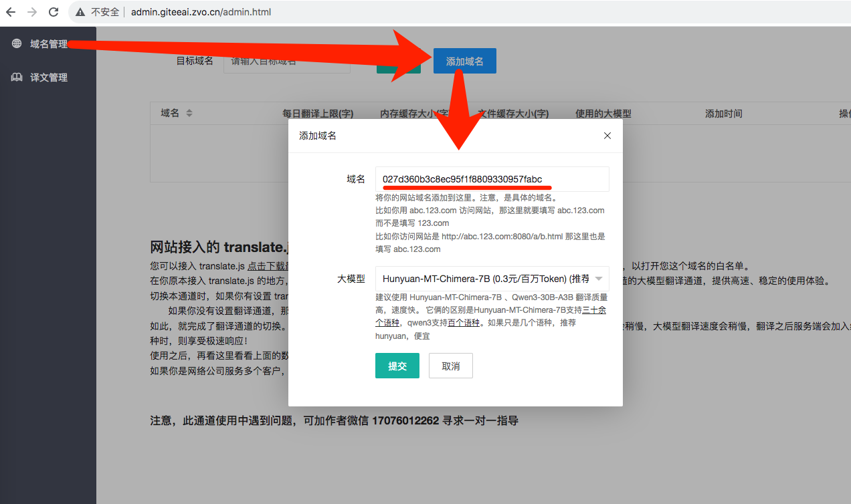Click the globe icon beside 域名管理
This screenshot has height=504, width=851.
pos(17,44)
